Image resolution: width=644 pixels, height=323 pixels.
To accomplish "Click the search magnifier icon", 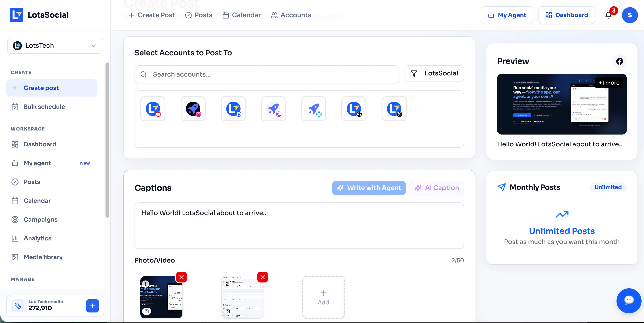I will (x=144, y=74).
